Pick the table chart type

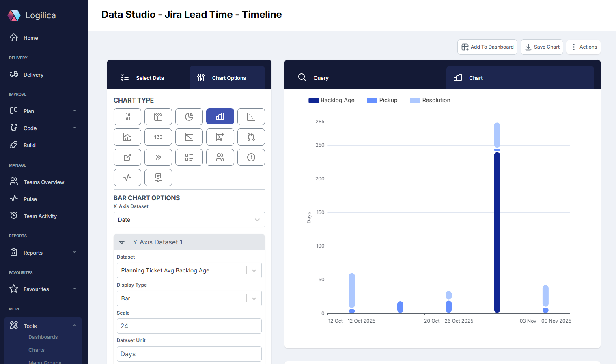[x=158, y=117]
